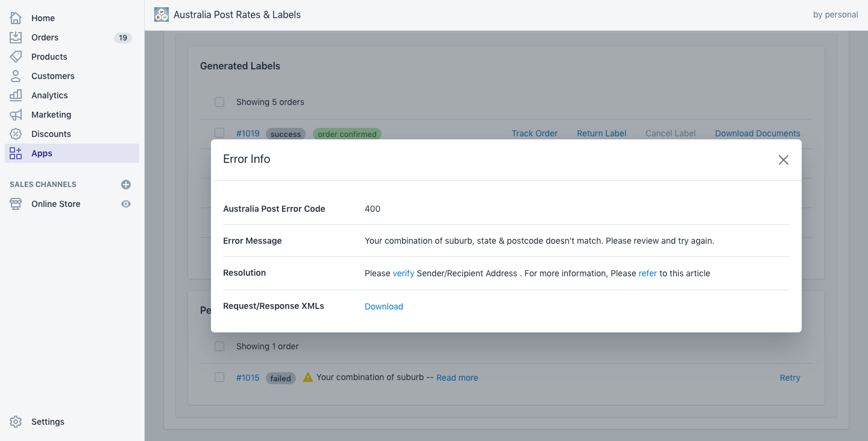Click the Generated Labels heading
868x441 pixels.
(x=240, y=66)
